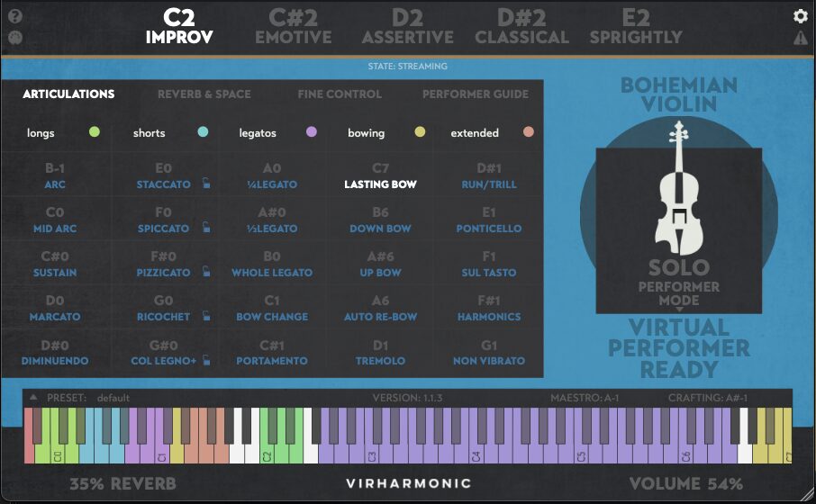Expand the preset menu triangle
816x504 pixels.
[x=33, y=397]
